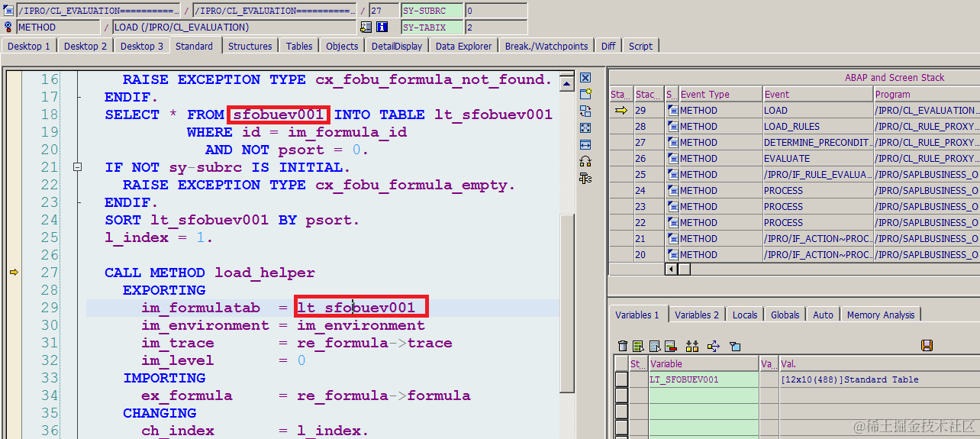Click the method gear icon at left header

9,27
